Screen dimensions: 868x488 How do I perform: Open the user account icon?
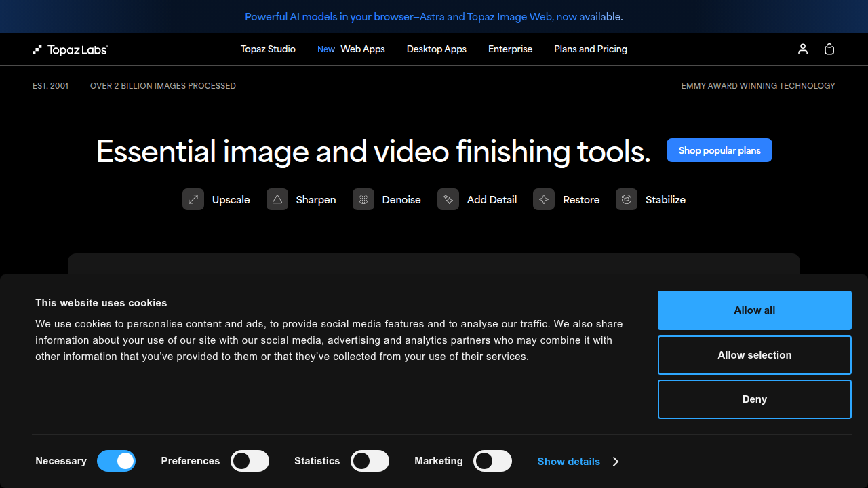click(x=803, y=49)
